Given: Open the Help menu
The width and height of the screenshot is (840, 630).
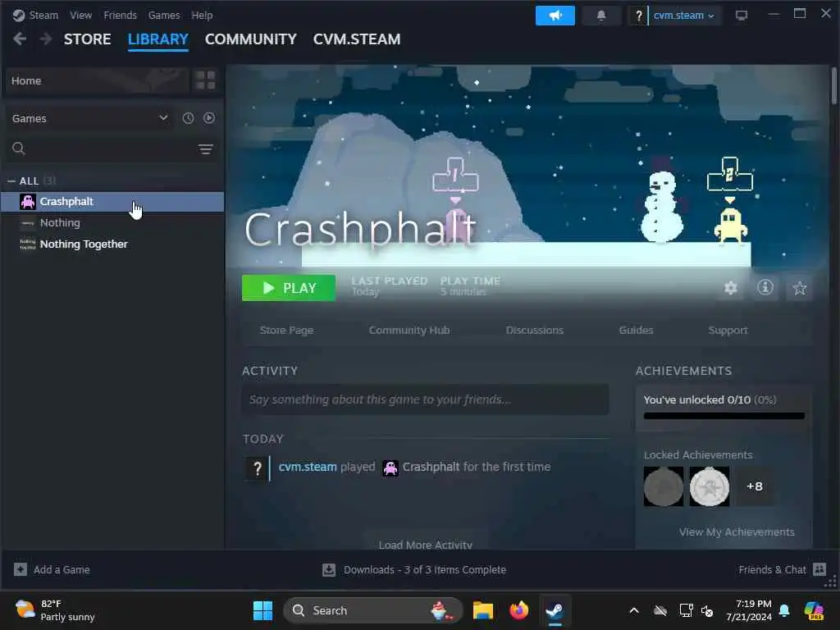Looking at the screenshot, I should coord(202,15).
